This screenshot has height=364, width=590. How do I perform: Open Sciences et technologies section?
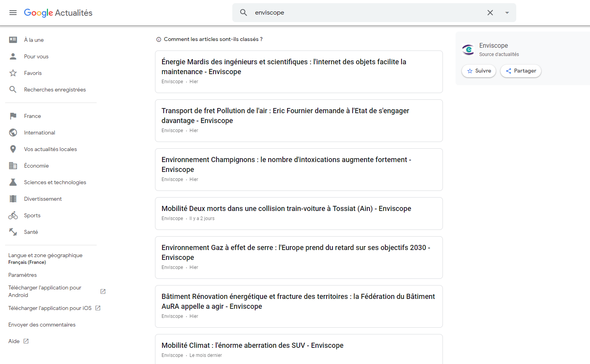pyautogui.click(x=55, y=182)
